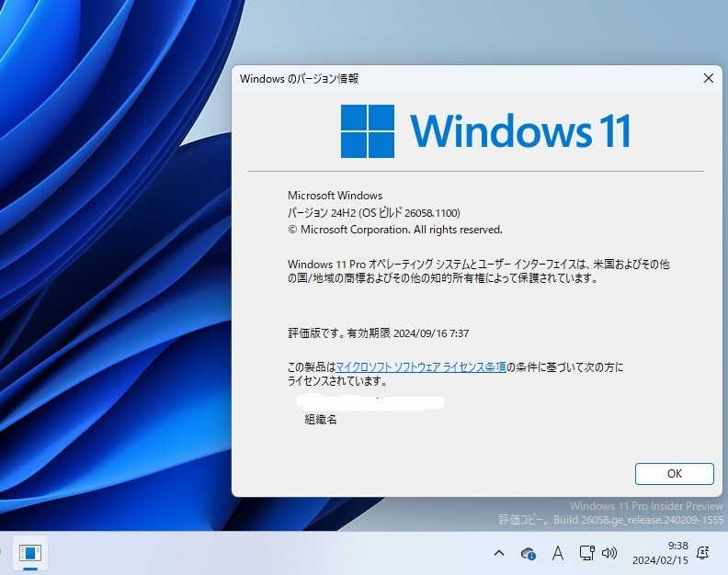The image size is (728, 575).
Task: Click the Microsoft Corporation copyright line
Action: 395,230
